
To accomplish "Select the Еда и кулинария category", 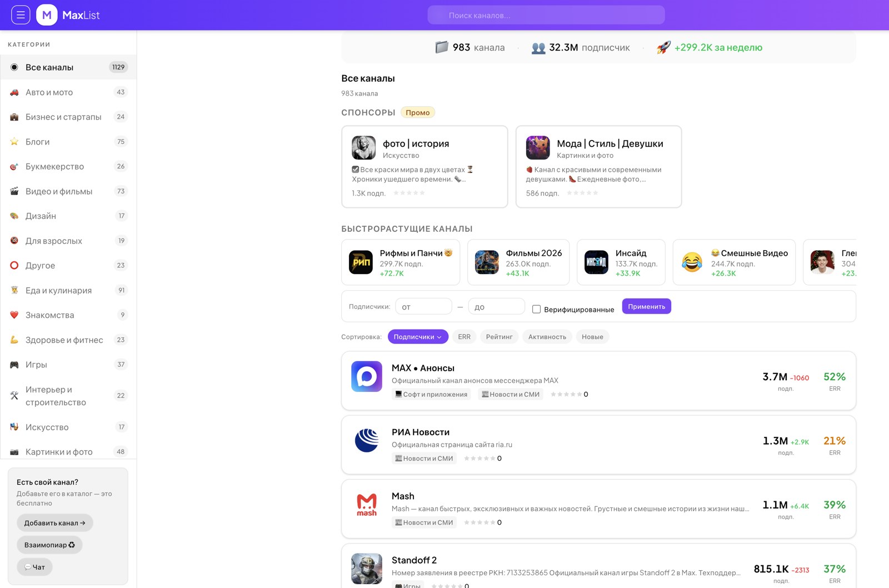I will point(68,290).
